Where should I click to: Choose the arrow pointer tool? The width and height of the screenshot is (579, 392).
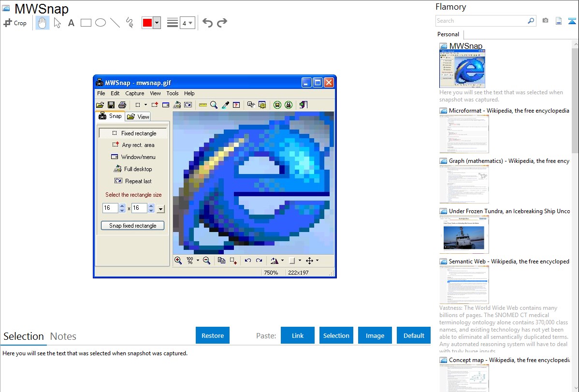pos(57,23)
